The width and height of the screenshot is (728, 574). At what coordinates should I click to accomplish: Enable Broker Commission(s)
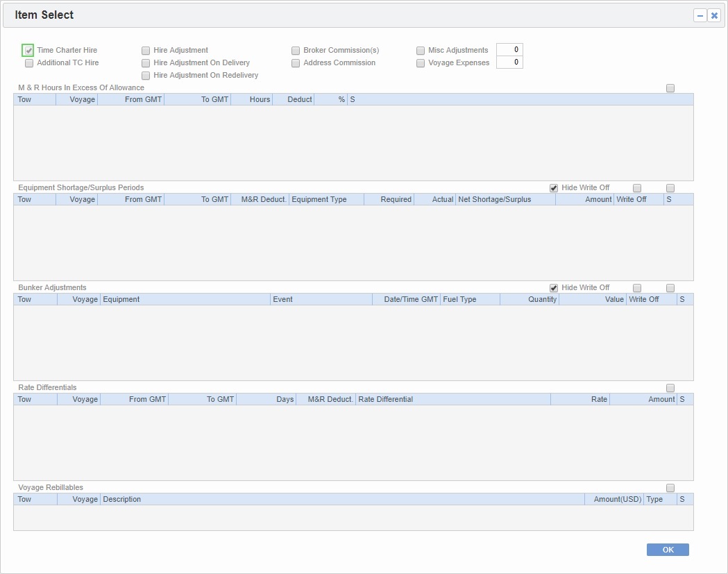coord(296,50)
